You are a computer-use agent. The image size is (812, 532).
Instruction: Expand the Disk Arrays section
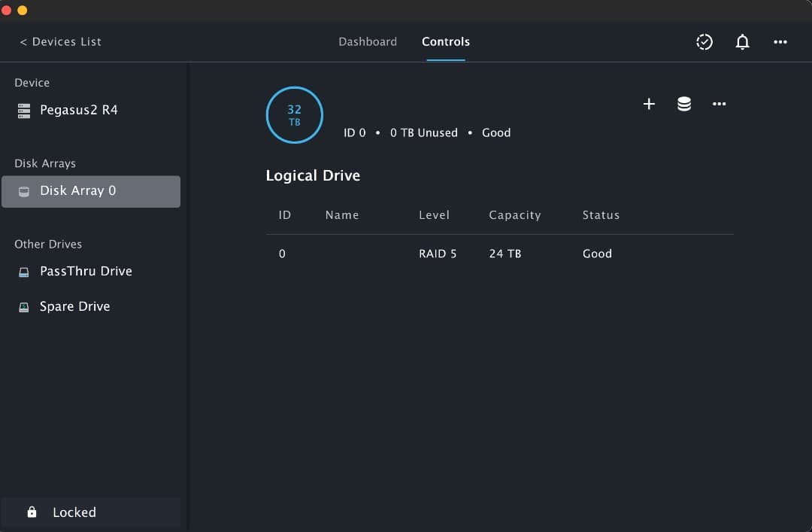[x=44, y=163]
